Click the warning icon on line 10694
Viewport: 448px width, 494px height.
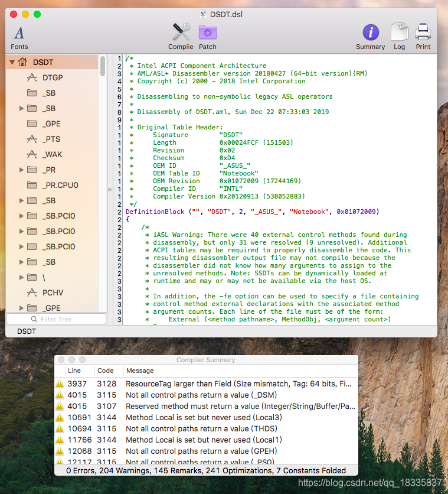60,429
